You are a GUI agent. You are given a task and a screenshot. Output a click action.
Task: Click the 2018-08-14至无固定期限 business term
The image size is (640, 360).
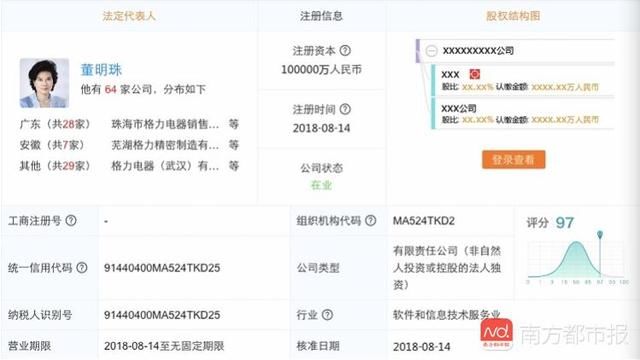point(164,346)
